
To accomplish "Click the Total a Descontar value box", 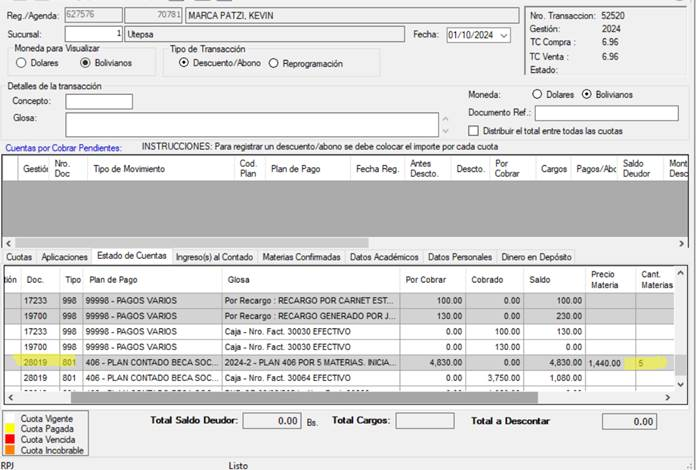I will pos(629,421).
